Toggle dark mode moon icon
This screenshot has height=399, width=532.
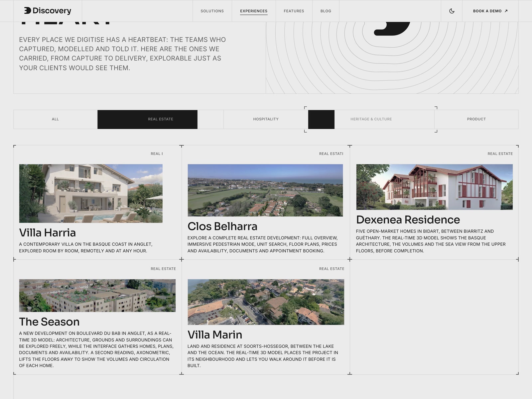tap(452, 11)
